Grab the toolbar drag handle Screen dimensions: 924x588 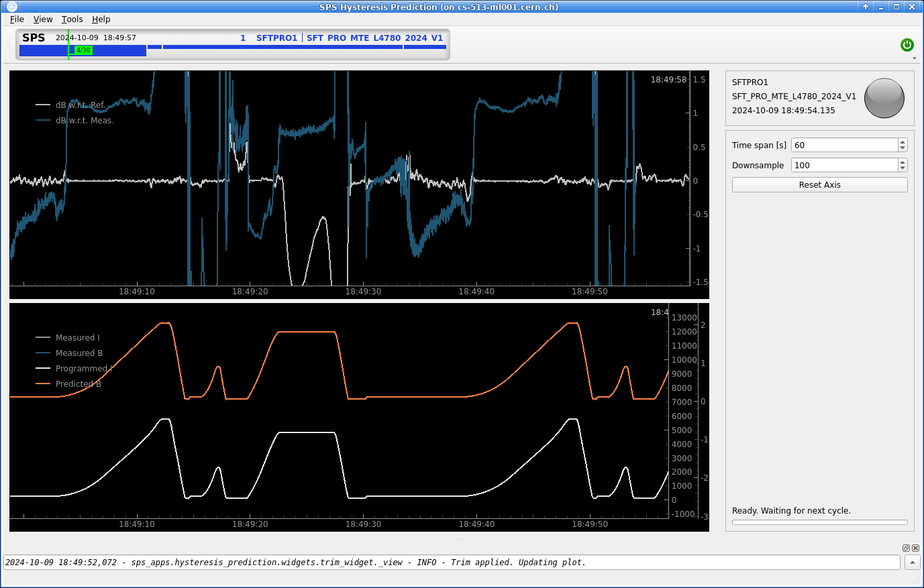(8, 44)
